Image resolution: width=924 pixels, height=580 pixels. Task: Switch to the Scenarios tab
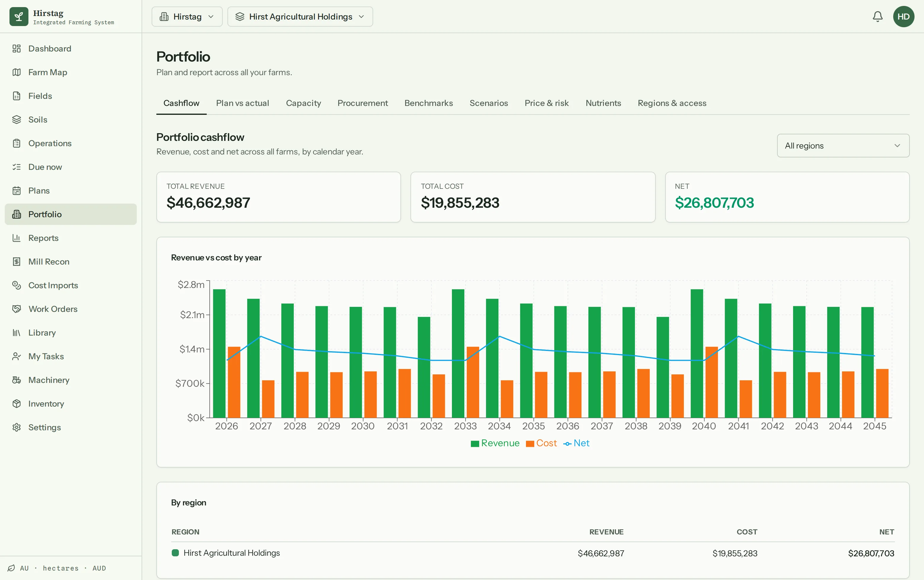[x=488, y=103]
